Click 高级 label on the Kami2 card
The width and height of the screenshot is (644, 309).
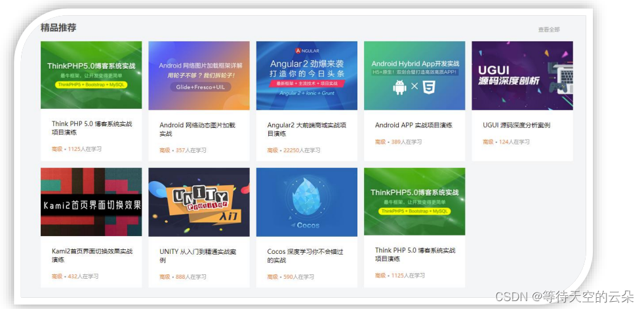pyautogui.click(x=57, y=277)
